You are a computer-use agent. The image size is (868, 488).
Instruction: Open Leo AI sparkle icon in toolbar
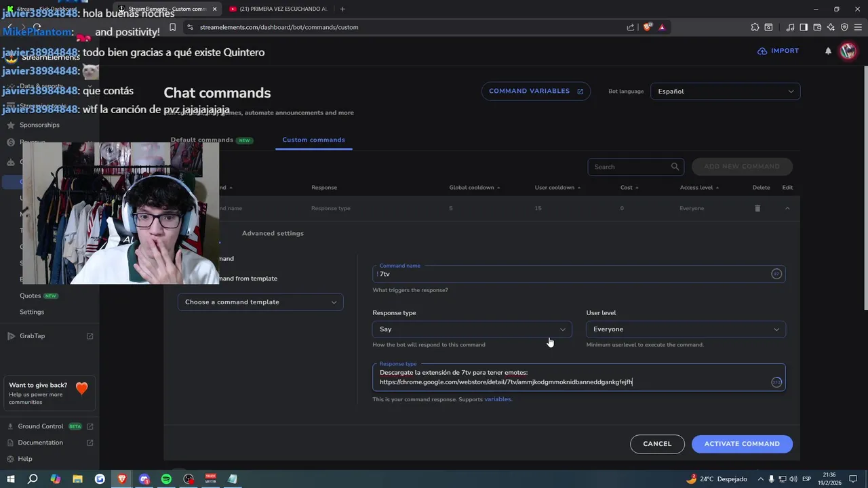tap(831, 27)
